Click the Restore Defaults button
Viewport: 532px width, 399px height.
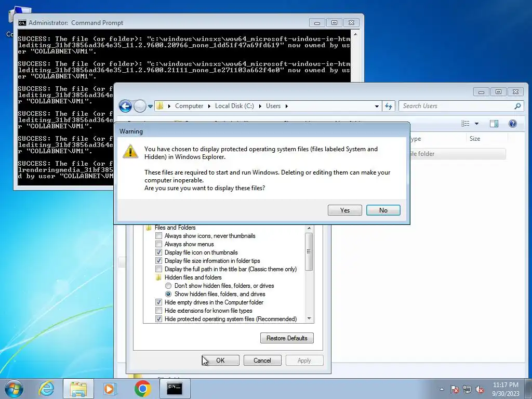coord(287,338)
